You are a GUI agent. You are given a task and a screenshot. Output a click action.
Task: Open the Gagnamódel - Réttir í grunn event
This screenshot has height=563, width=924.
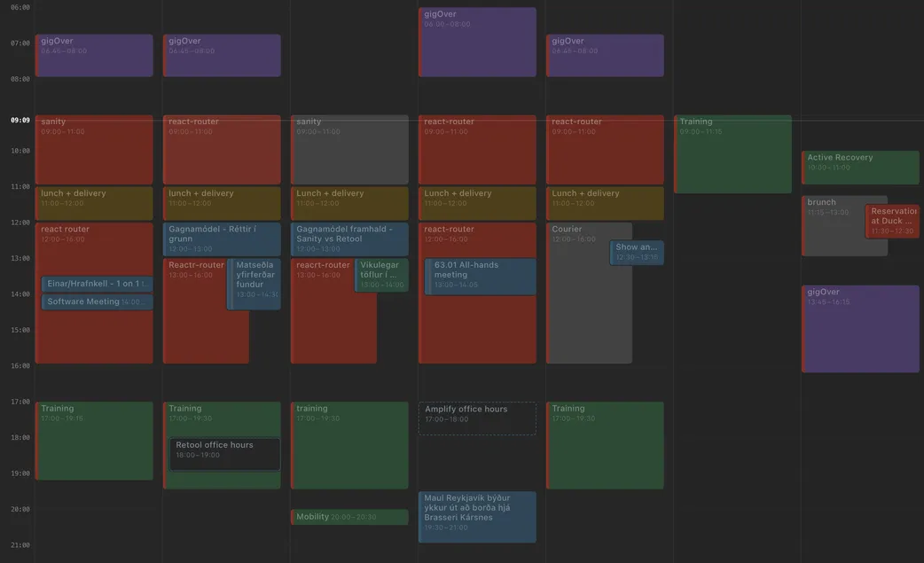pos(222,237)
